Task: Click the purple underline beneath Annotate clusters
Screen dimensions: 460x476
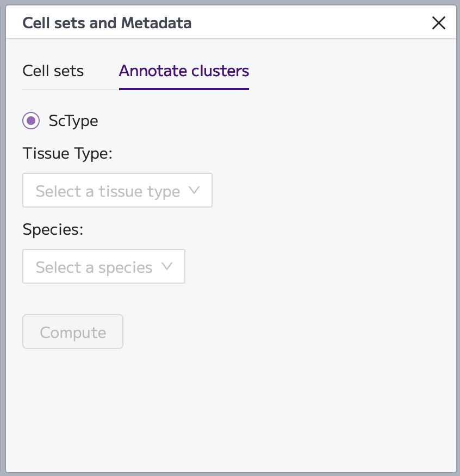Action: [x=184, y=89]
